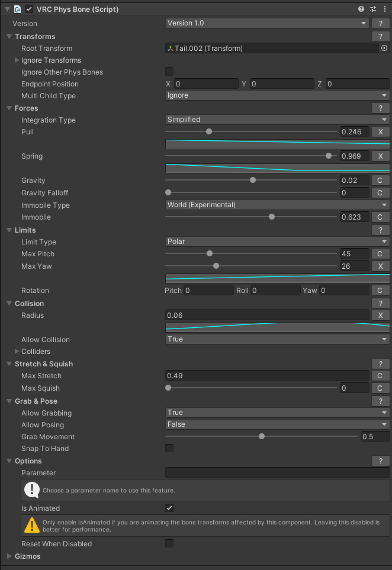Expand the Gizmos section
392x570 pixels.
[x=9, y=556]
